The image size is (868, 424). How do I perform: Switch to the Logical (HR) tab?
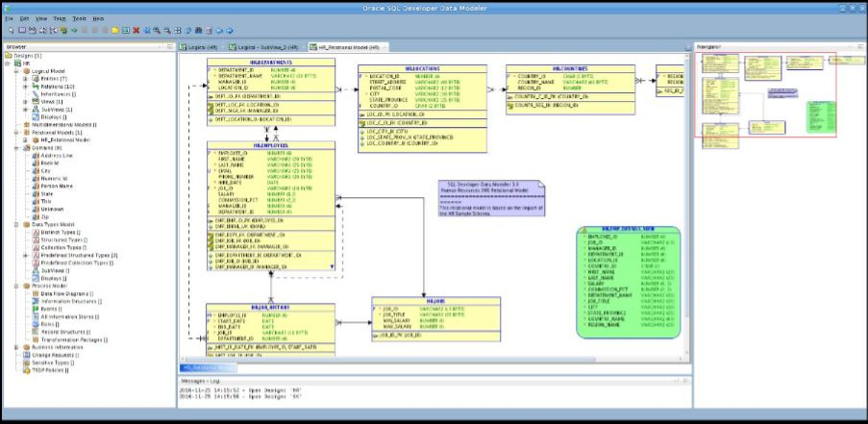click(x=201, y=47)
